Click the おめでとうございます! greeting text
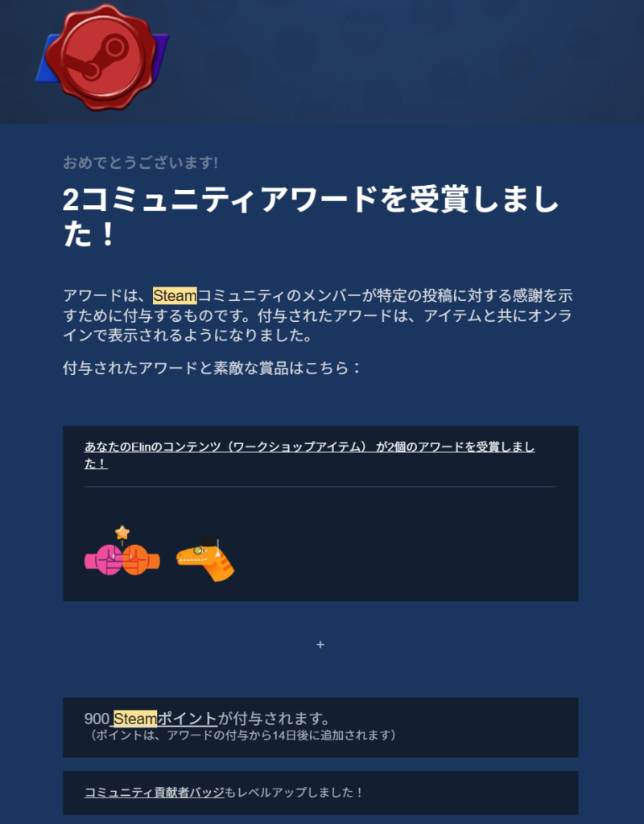This screenshot has height=824, width=644. coord(140,163)
